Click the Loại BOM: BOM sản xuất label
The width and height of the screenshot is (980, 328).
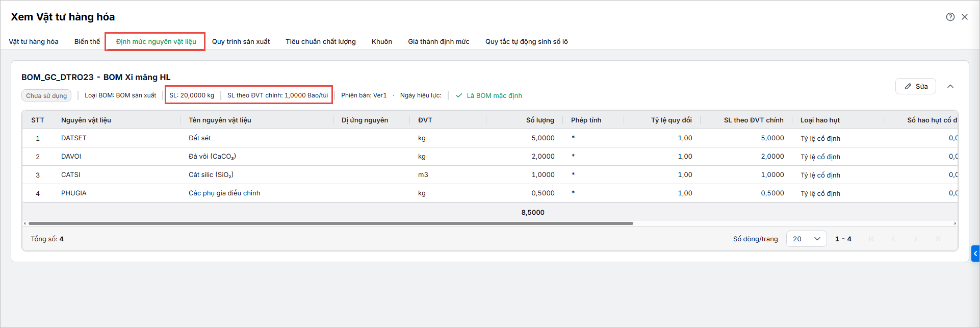click(x=120, y=95)
